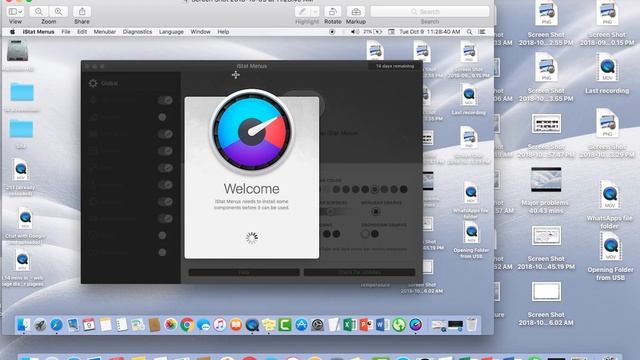Open the Apple menu in the captured menu bar
Screen dimensions: 640x360
[x=12, y=32]
